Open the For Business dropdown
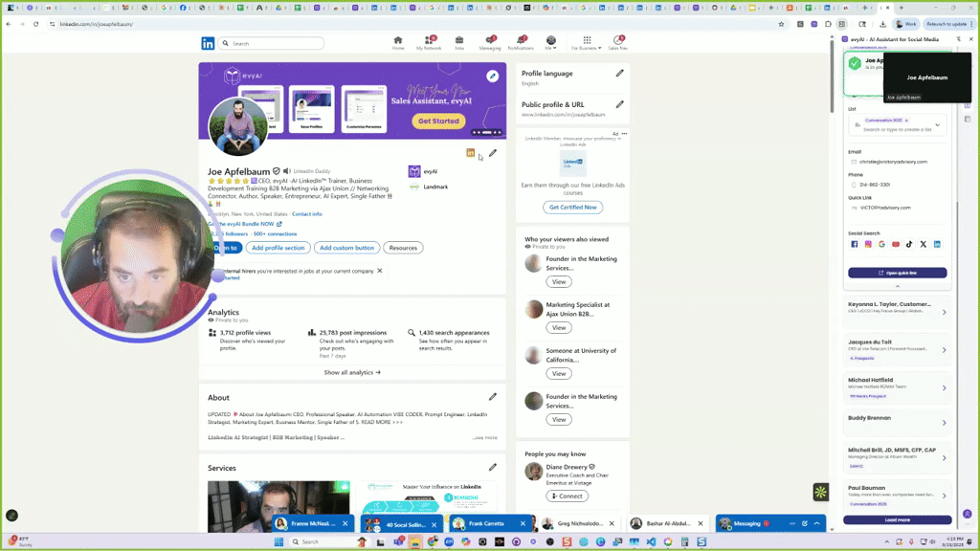The width and height of the screenshot is (980, 551). click(x=587, y=43)
